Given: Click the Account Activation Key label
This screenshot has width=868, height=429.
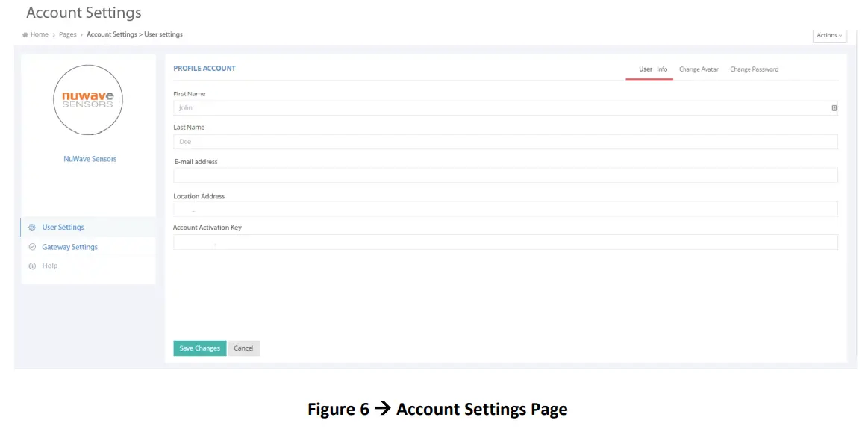Looking at the screenshot, I should click(207, 228).
